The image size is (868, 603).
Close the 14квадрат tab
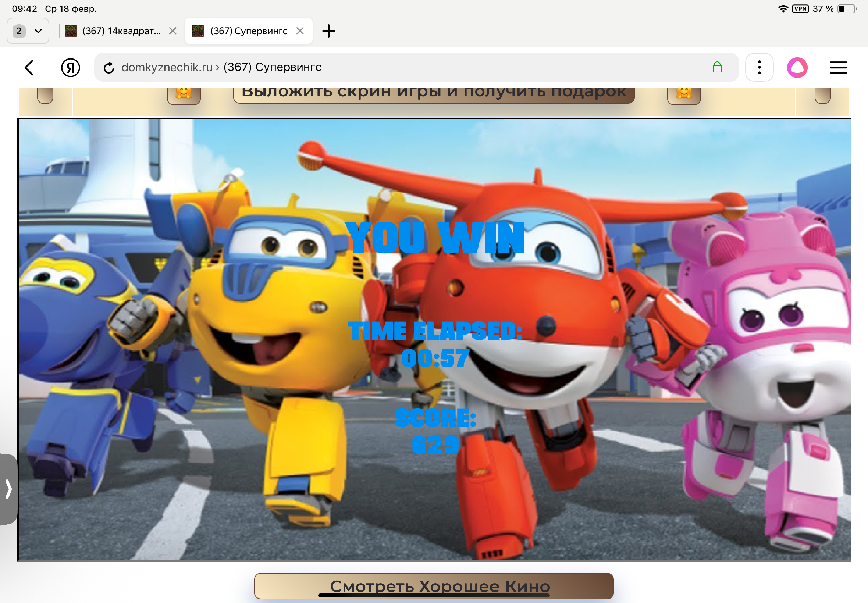[x=173, y=31]
